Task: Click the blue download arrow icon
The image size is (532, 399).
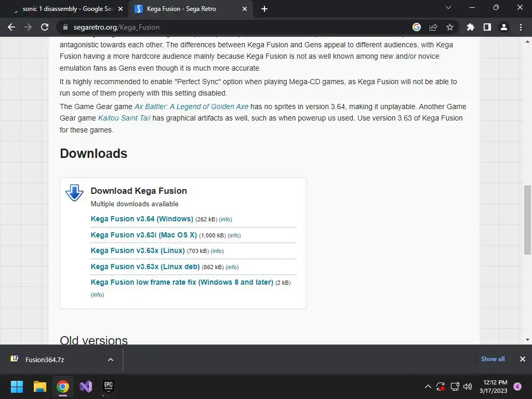Action: coord(74,193)
